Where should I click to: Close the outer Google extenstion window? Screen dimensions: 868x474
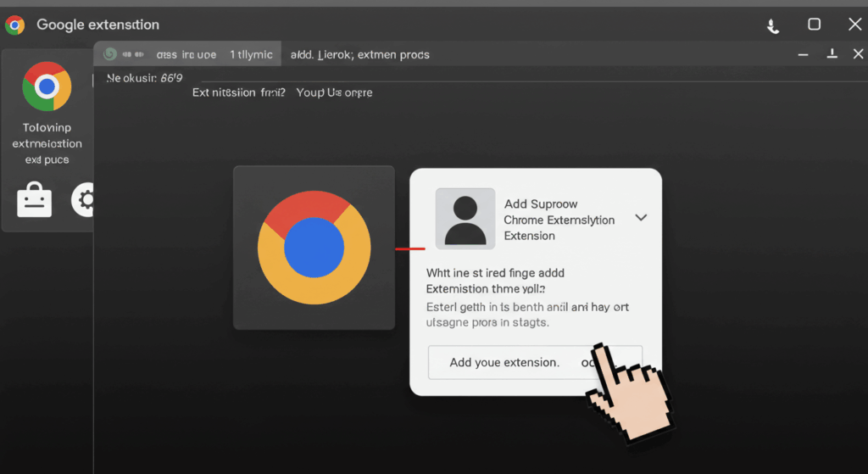pyautogui.click(x=854, y=25)
